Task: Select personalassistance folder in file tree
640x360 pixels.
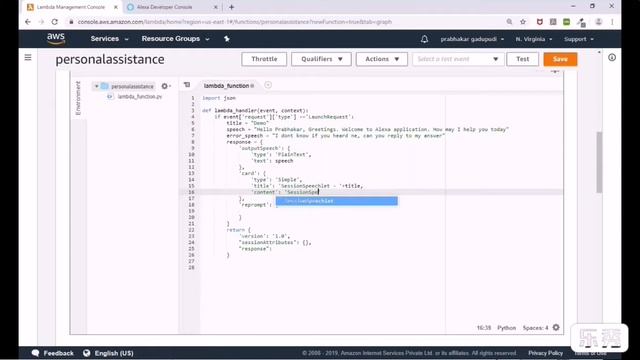Action: [132, 87]
